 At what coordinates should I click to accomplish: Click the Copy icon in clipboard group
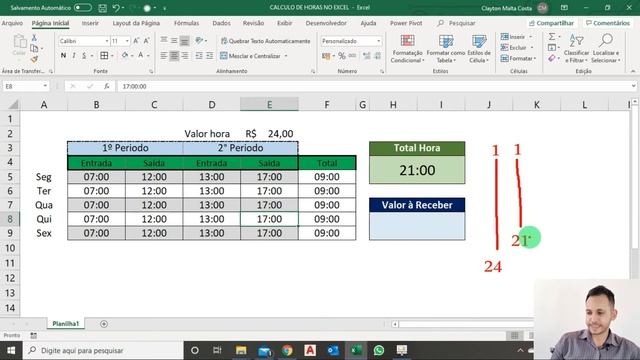click(x=34, y=49)
